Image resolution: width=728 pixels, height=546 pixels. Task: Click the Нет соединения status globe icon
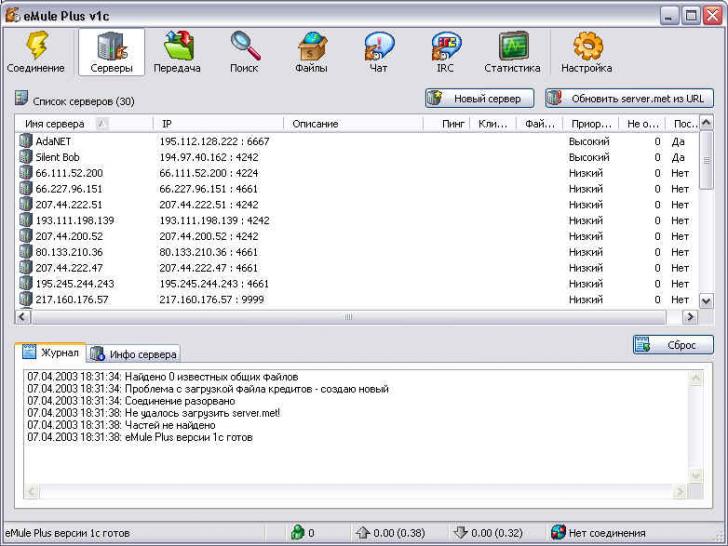pos(558,533)
